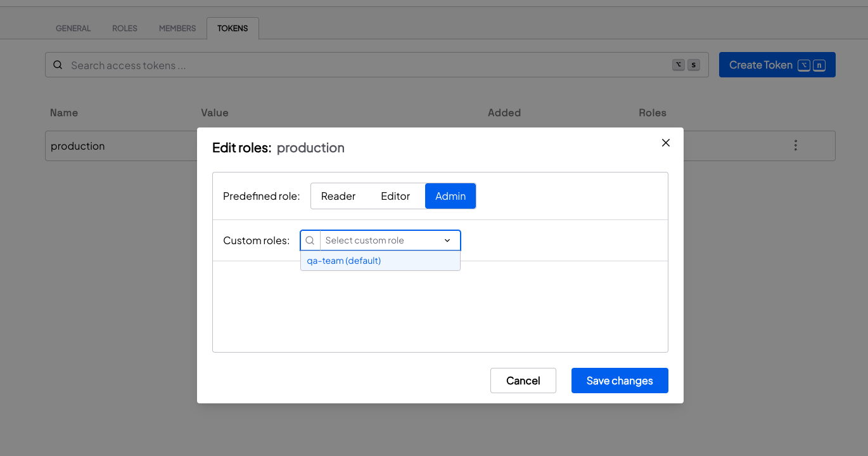The width and height of the screenshot is (868, 456).
Task: Cancel the role editing dialog
Action: pyautogui.click(x=523, y=381)
